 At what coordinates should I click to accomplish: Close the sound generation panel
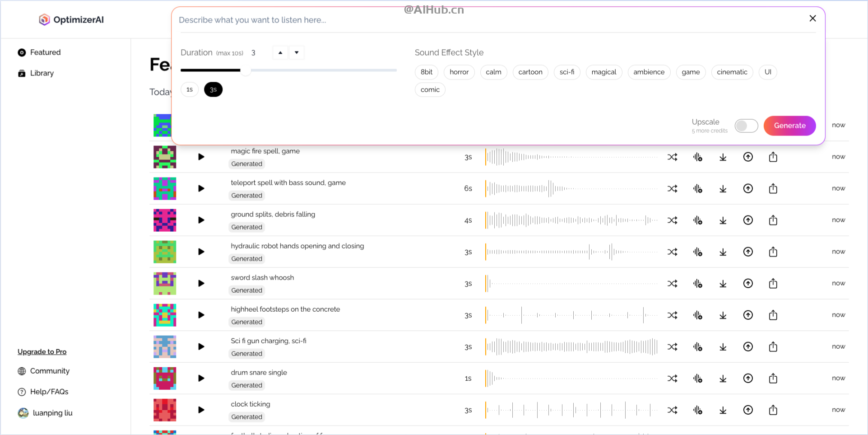tap(812, 19)
